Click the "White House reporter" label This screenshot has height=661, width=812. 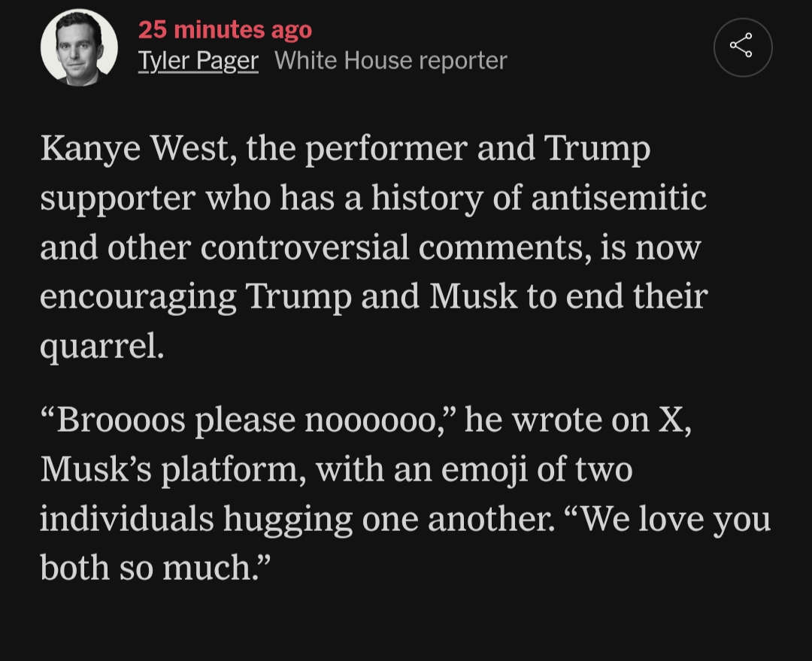tap(391, 61)
